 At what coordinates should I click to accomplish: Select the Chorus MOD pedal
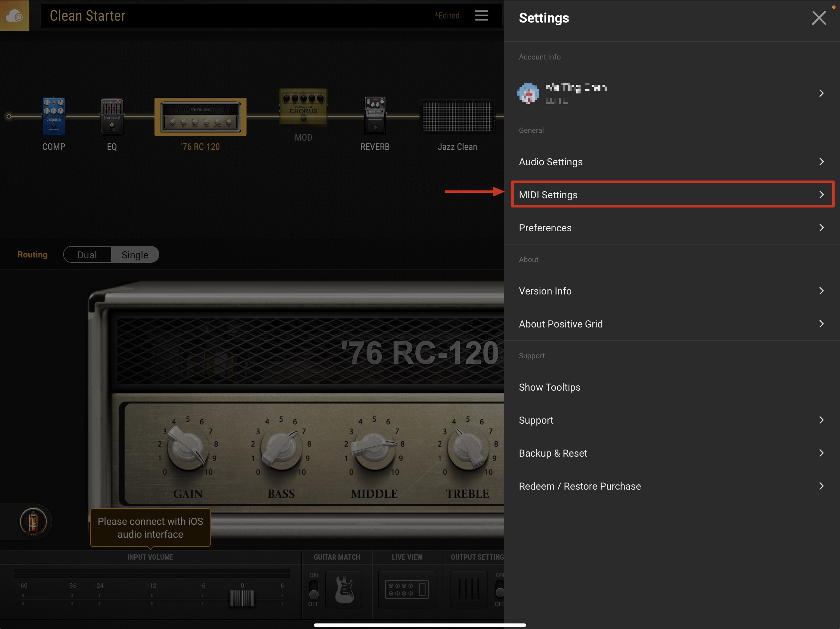303,107
